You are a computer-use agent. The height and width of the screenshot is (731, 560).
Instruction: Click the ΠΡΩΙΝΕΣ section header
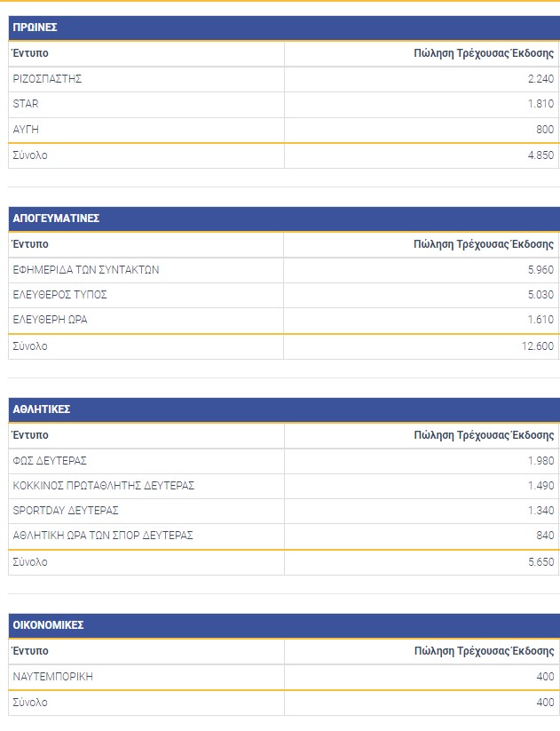[x=35, y=28]
